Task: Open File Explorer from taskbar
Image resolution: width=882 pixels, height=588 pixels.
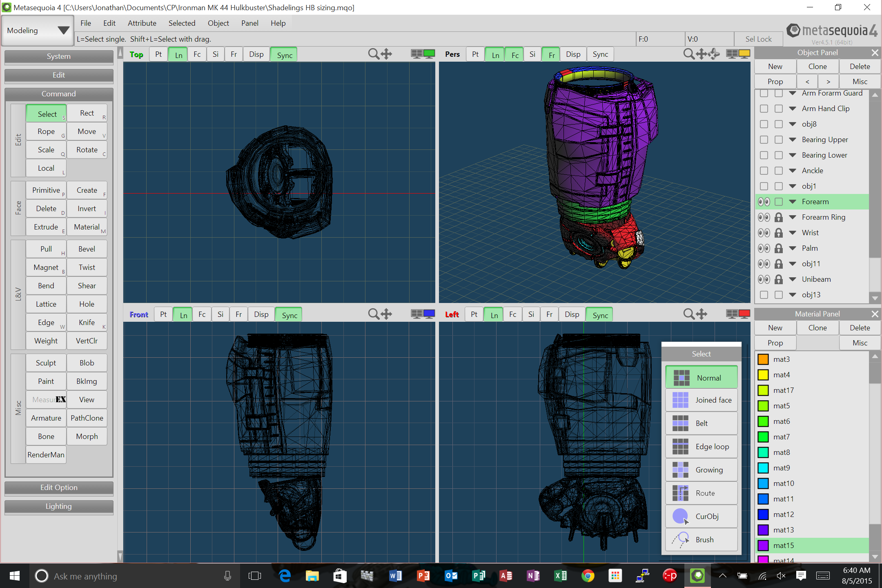Action: 312,576
